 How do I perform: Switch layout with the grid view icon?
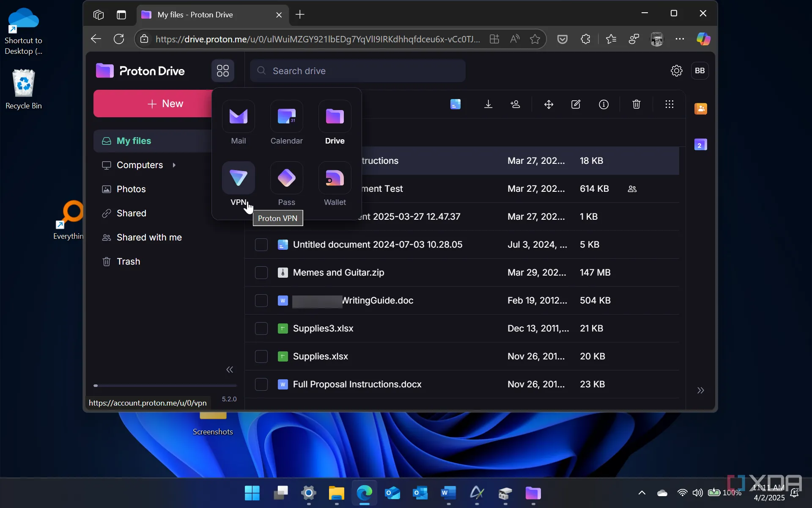click(x=669, y=104)
